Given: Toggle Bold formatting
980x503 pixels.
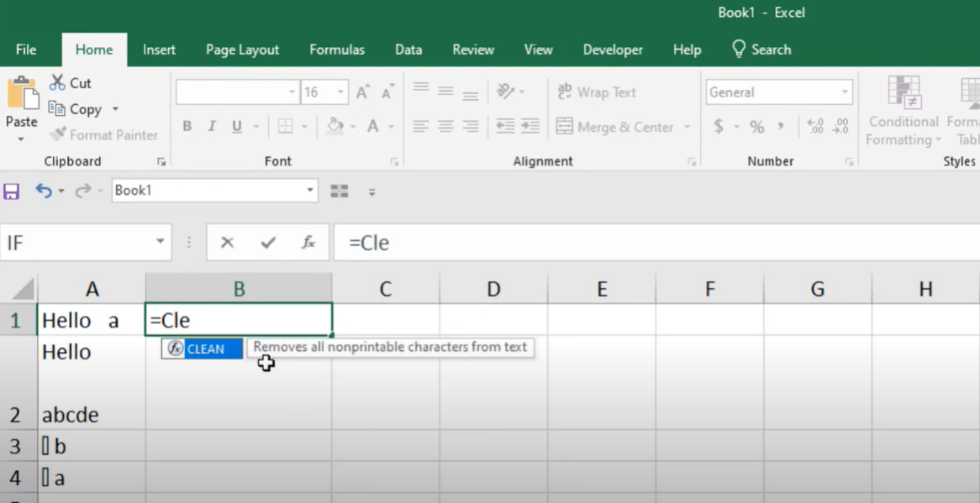Looking at the screenshot, I should [187, 127].
